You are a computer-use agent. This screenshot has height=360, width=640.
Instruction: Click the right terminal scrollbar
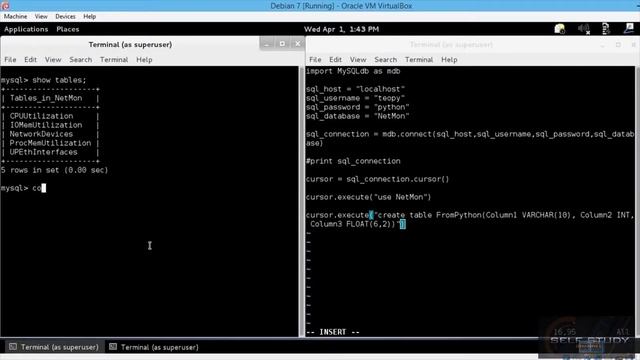pyautogui.click(x=637, y=202)
